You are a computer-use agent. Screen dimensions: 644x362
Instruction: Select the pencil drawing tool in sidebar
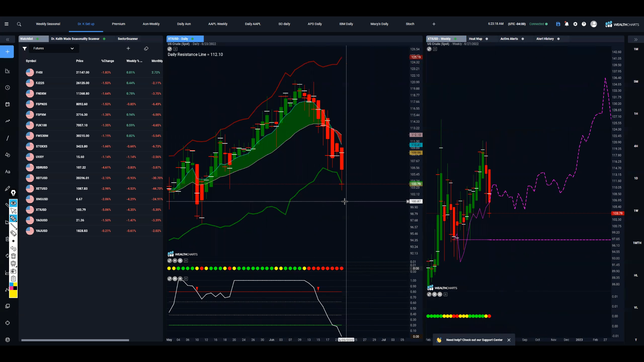click(x=7, y=188)
